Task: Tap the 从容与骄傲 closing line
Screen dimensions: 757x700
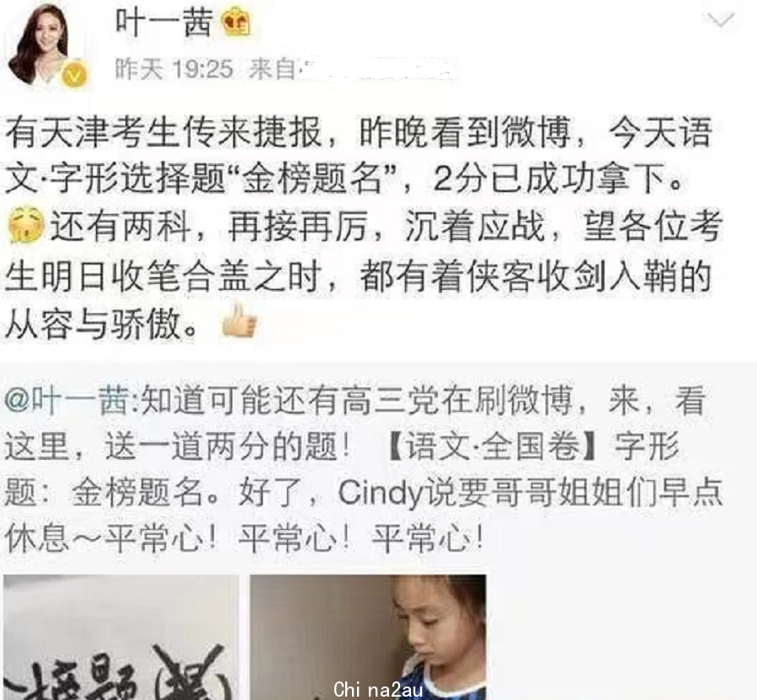Action: tap(100, 323)
